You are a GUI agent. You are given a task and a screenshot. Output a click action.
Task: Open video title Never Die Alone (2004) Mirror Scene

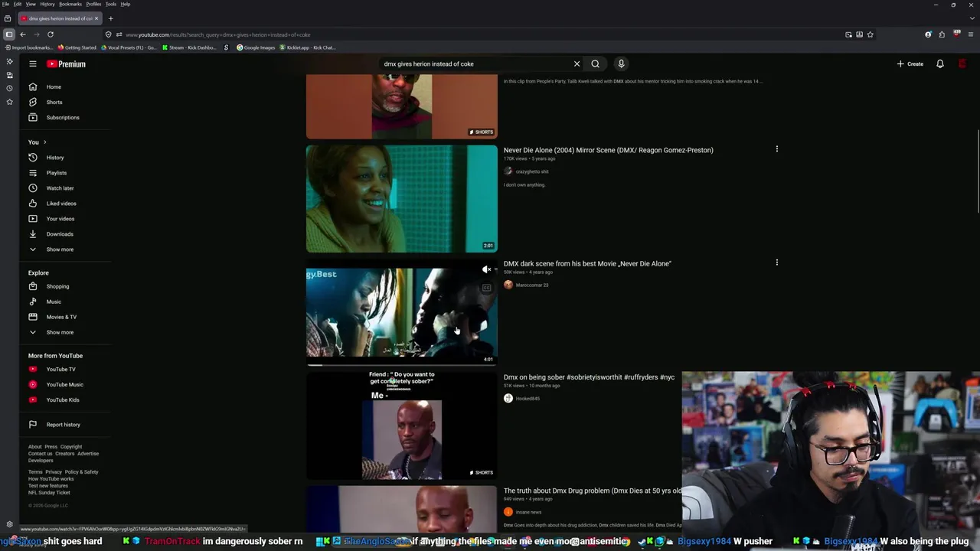pos(608,150)
